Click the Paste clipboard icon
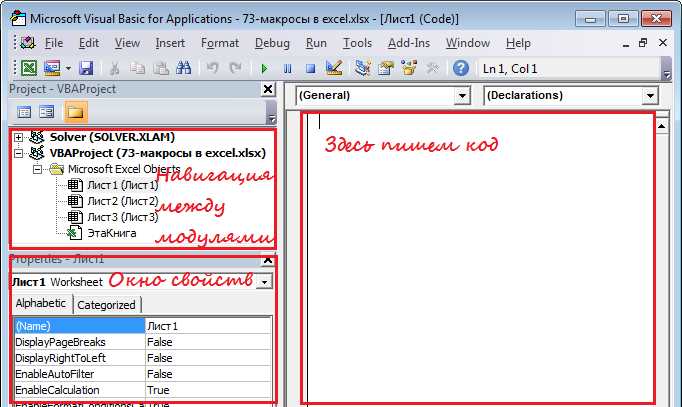682x407 pixels. point(161,68)
